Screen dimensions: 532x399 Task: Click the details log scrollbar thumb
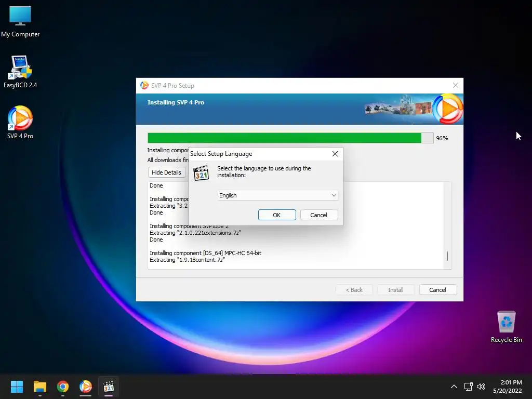[x=447, y=256]
